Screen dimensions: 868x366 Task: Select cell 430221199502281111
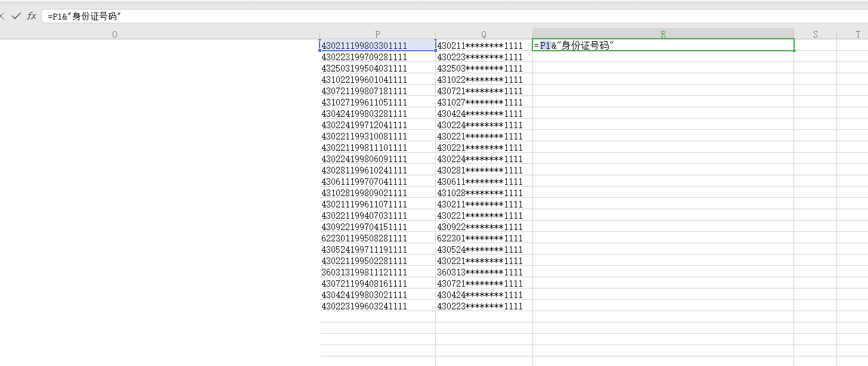[x=377, y=260]
